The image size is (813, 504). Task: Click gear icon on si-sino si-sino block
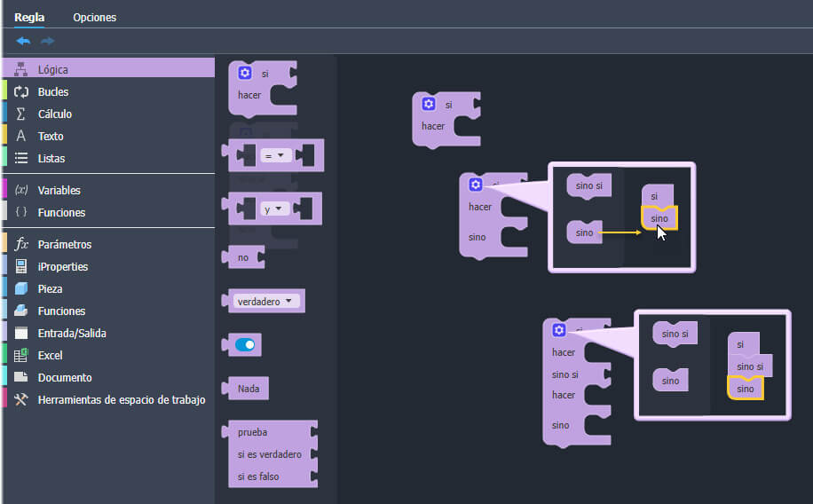[559, 330]
